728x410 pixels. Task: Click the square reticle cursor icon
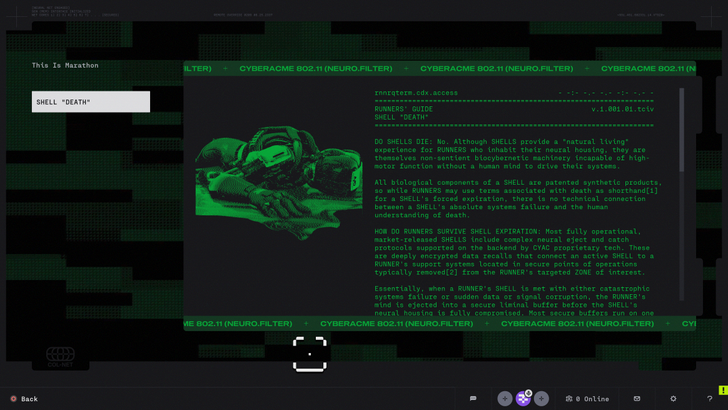click(x=309, y=354)
